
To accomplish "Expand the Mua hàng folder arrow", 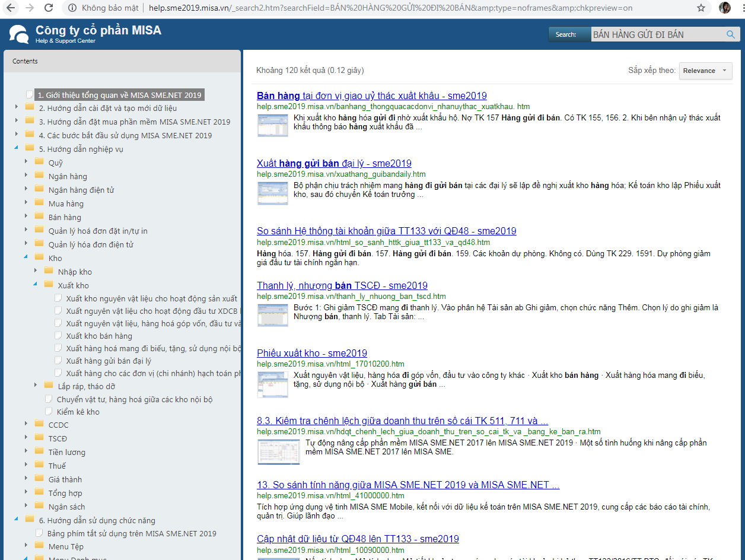I will click(x=26, y=203).
